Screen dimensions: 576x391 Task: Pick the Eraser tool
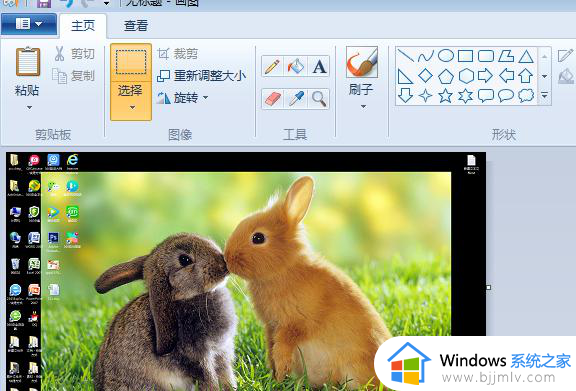click(272, 98)
